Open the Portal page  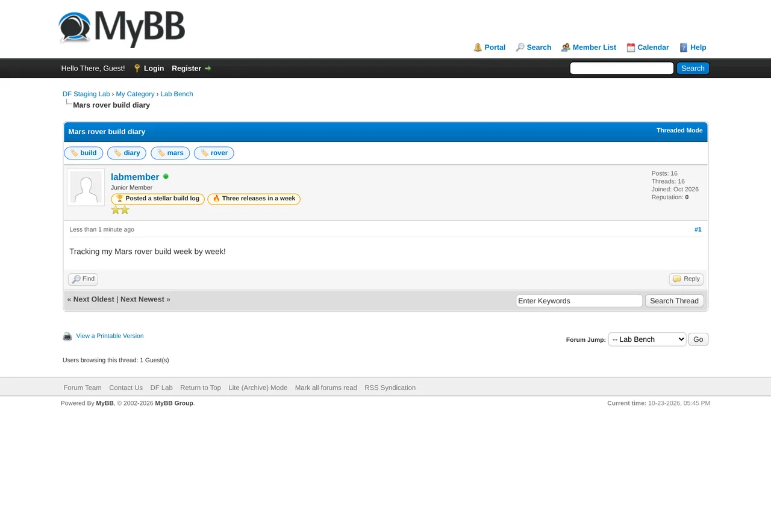click(495, 48)
